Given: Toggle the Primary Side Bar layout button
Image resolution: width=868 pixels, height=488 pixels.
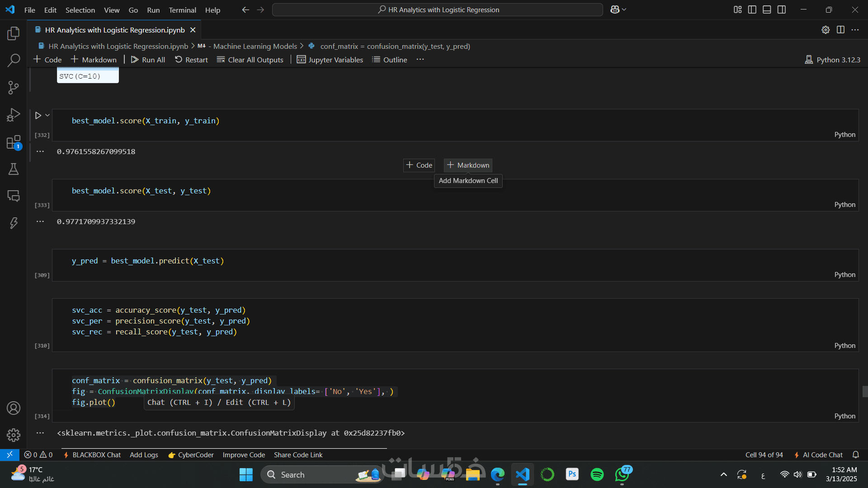Looking at the screenshot, I should coord(752,9).
